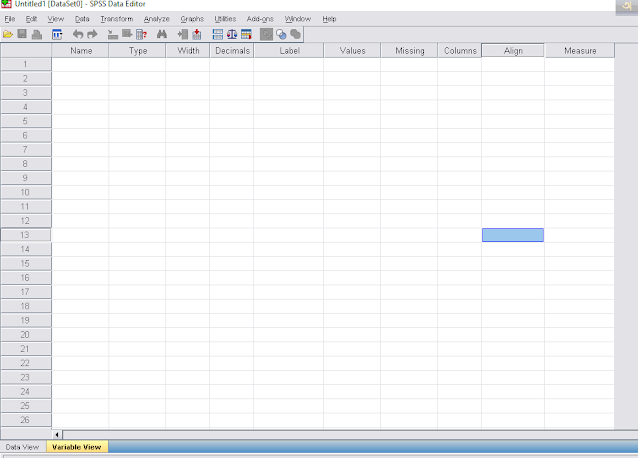Select row header 10

[26, 192]
